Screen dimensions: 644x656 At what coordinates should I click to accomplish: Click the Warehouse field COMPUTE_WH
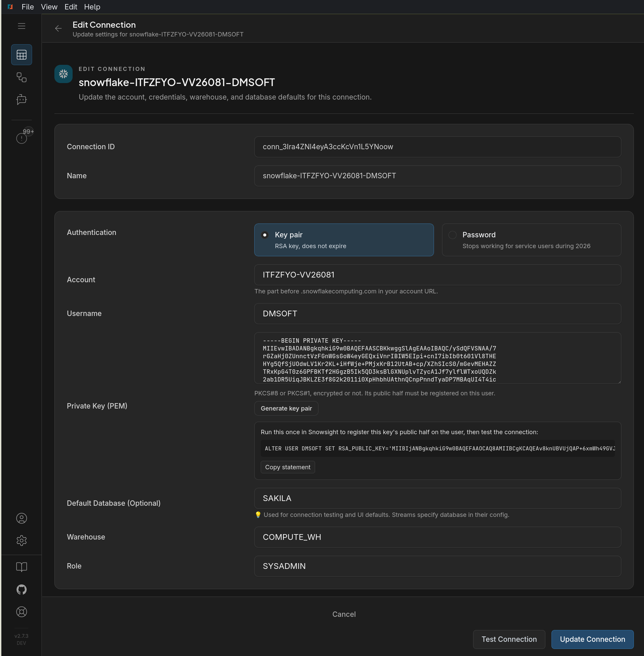tap(437, 537)
